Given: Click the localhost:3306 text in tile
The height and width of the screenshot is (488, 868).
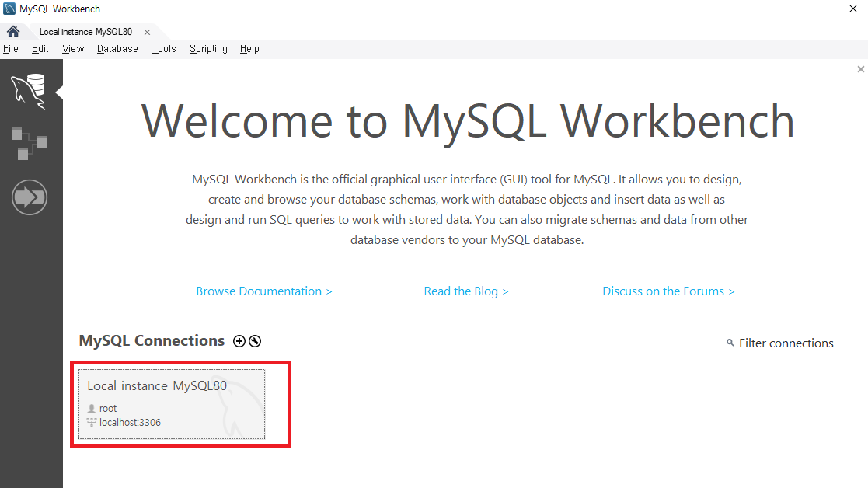Looking at the screenshot, I should coord(130,422).
